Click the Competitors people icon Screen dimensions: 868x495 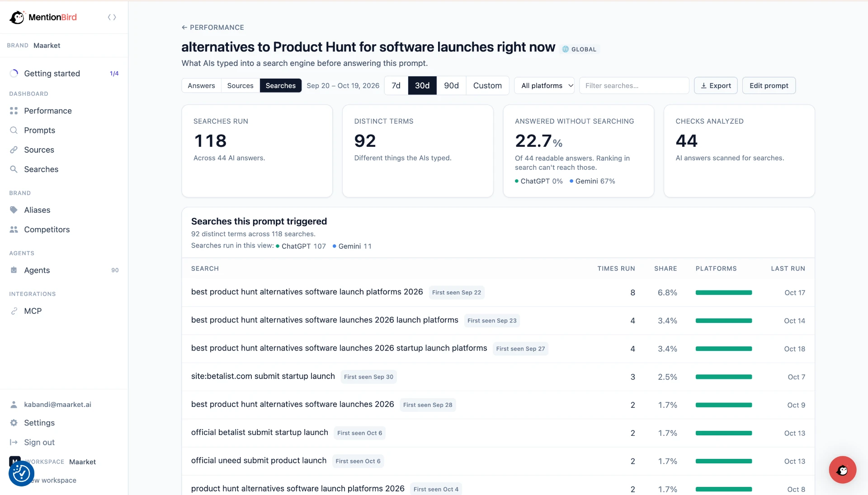point(14,229)
